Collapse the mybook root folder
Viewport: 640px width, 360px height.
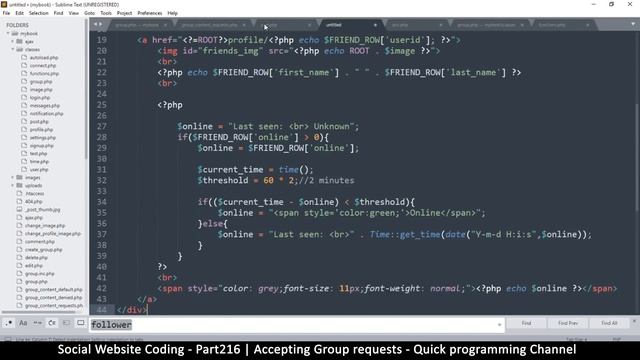(x=8, y=33)
